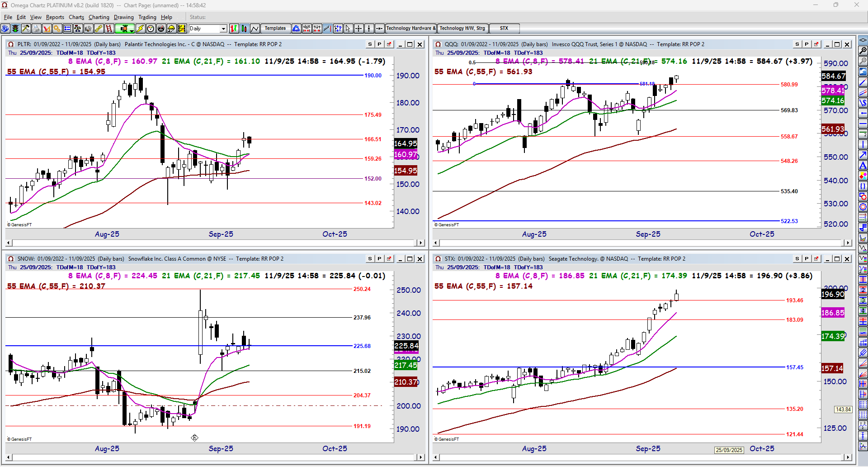Image resolution: width=868 pixels, height=467 pixels.
Task: Click the 522.53 level label on QQQ chart
Action: click(789, 221)
